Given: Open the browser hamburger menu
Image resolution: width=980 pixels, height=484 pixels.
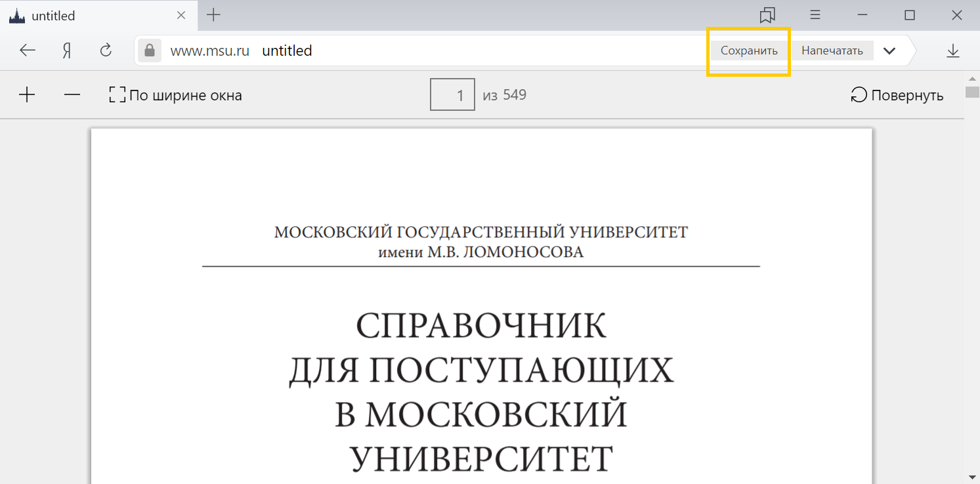Looking at the screenshot, I should point(815,15).
